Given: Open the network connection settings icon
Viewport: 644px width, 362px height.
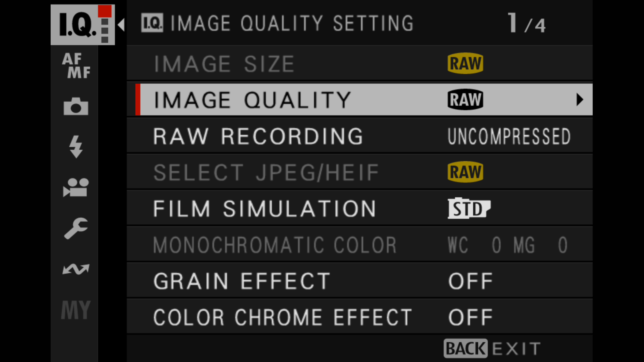Looking at the screenshot, I should coord(76,269).
